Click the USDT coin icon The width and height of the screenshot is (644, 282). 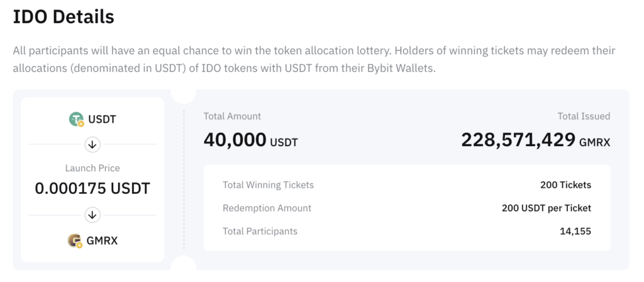coord(77,118)
